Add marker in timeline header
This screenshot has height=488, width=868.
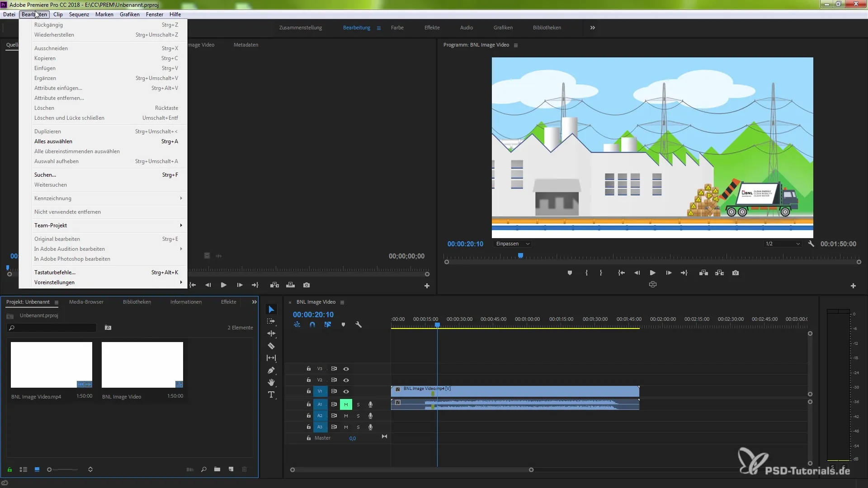coord(343,324)
